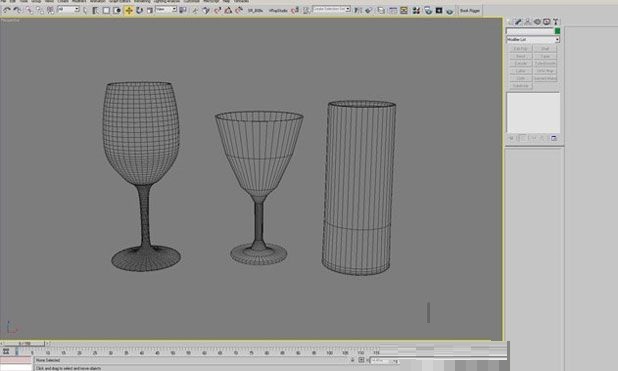Image resolution: width=618 pixels, height=371 pixels.
Task: Choose the Rectangular Selection Region tool
Action: pyautogui.click(x=106, y=10)
